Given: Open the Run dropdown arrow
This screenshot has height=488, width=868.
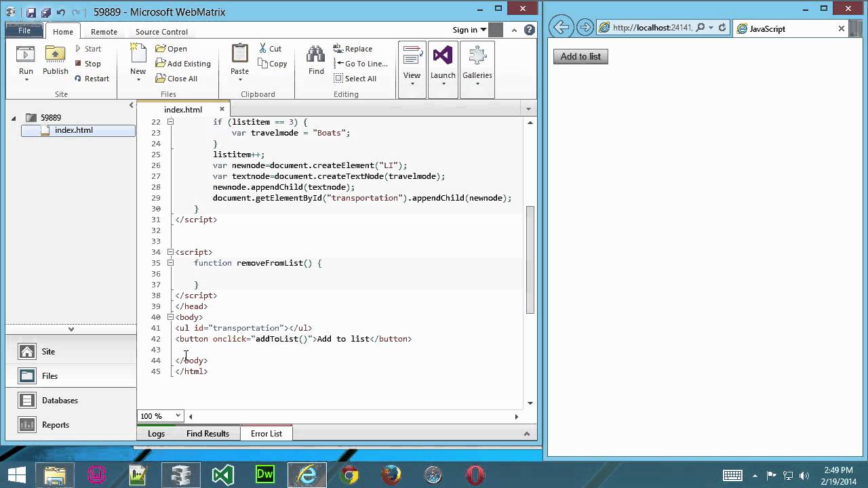Looking at the screenshot, I should point(26,80).
